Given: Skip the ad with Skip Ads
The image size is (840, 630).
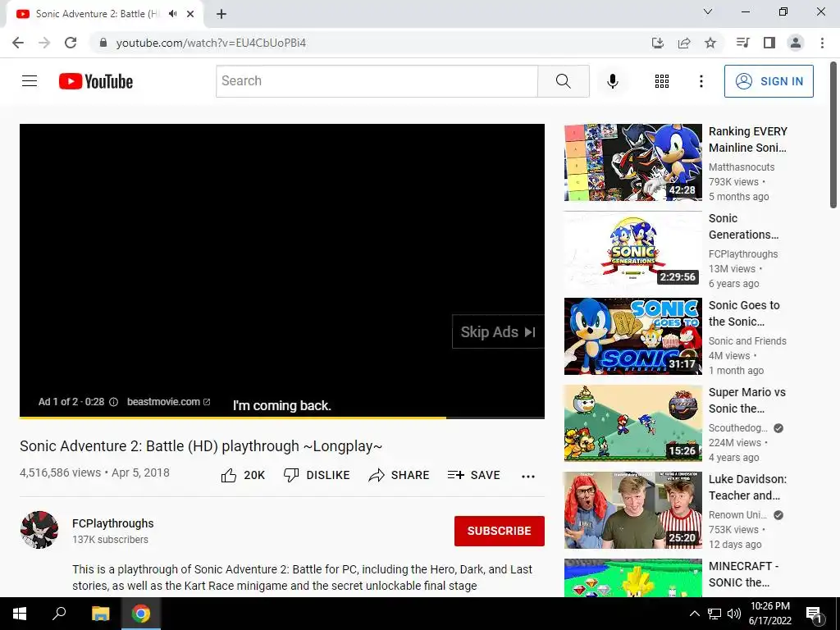Looking at the screenshot, I should click(498, 331).
